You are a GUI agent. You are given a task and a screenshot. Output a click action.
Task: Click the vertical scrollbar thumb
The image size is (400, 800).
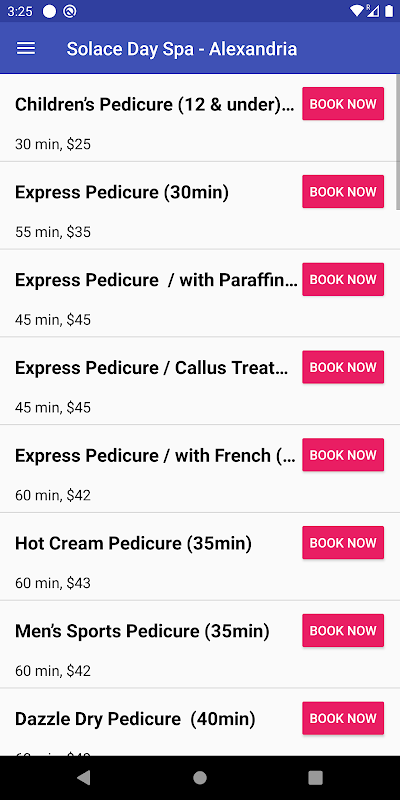(397, 142)
